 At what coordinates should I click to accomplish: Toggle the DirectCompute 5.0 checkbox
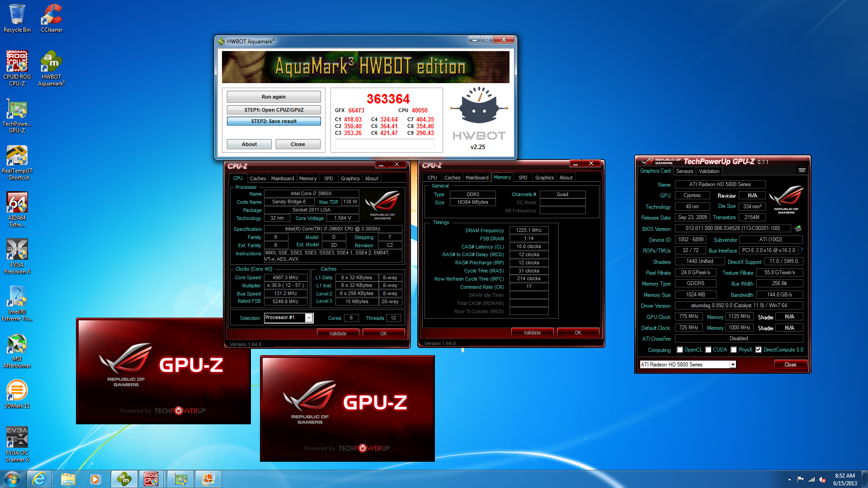759,350
